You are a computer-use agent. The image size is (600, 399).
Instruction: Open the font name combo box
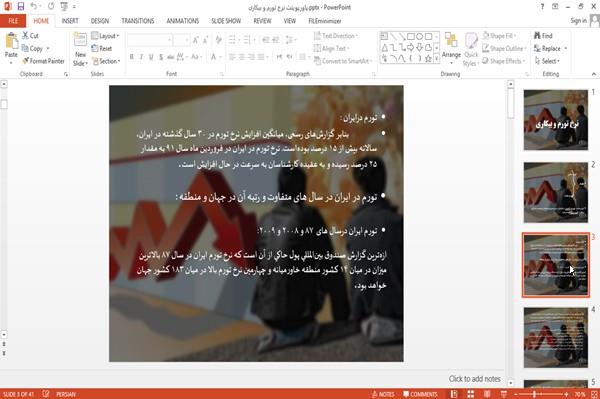coord(149,40)
